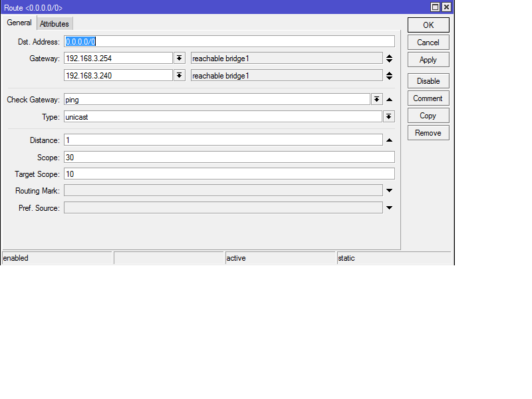Edit the Scope value 30
532x399 pixels.
(x=229, y=157)
